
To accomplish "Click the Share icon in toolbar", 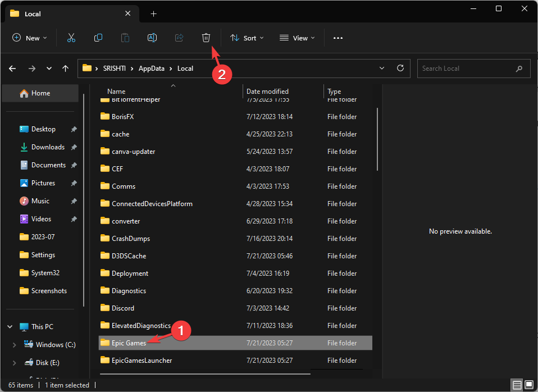I will pyautogui.click(x=179, y=38).
